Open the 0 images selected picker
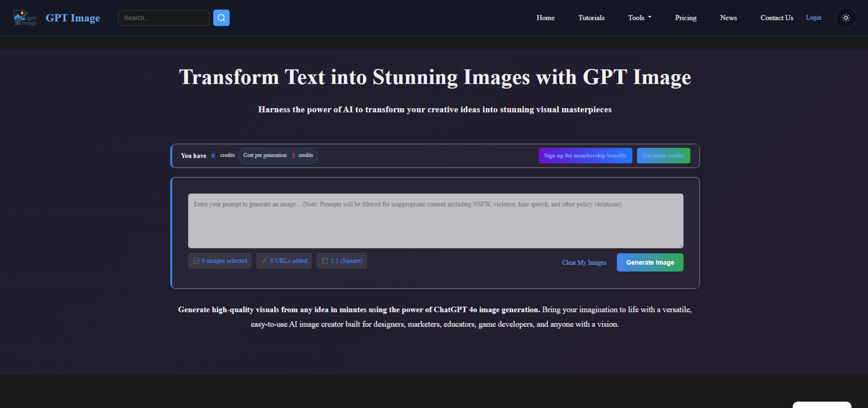 (224, 261)
